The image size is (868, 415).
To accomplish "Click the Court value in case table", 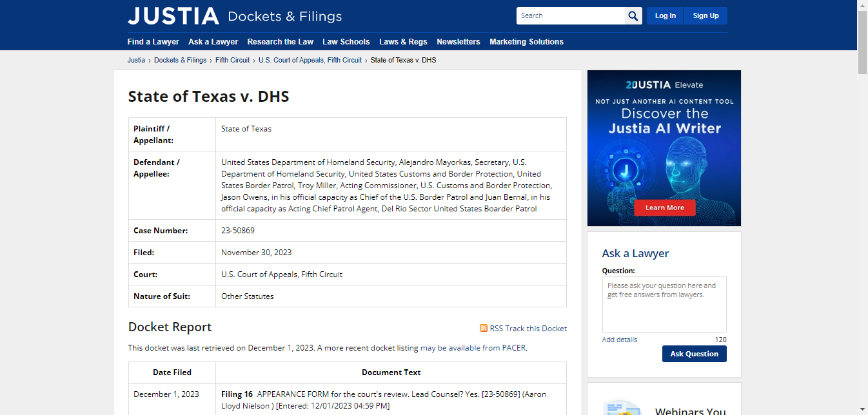I will click(282, 275).
